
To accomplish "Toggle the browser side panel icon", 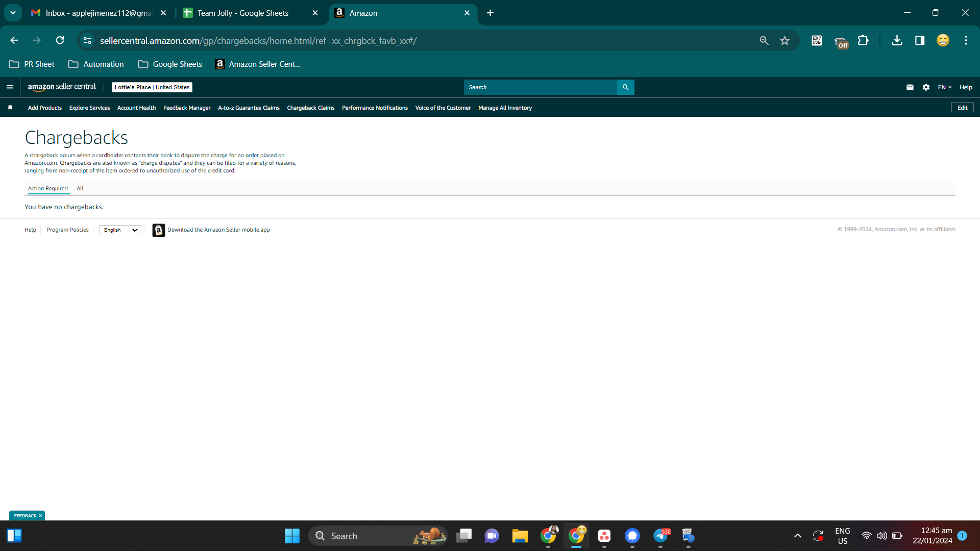I will point(920,40).
